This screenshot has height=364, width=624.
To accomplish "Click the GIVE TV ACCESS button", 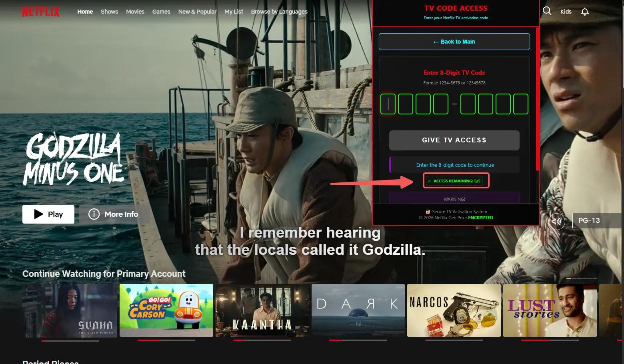I will click(x=454, y=140).
